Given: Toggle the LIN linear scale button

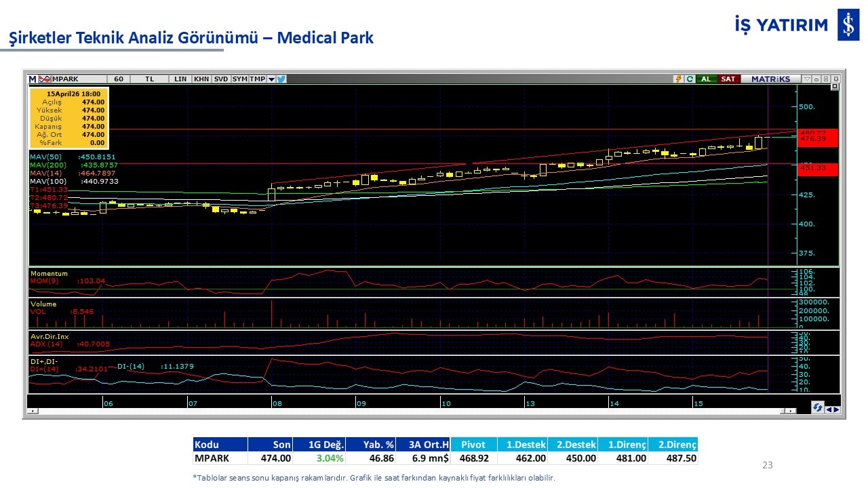Looking at the screenshot, I should (x=180, y=79).
